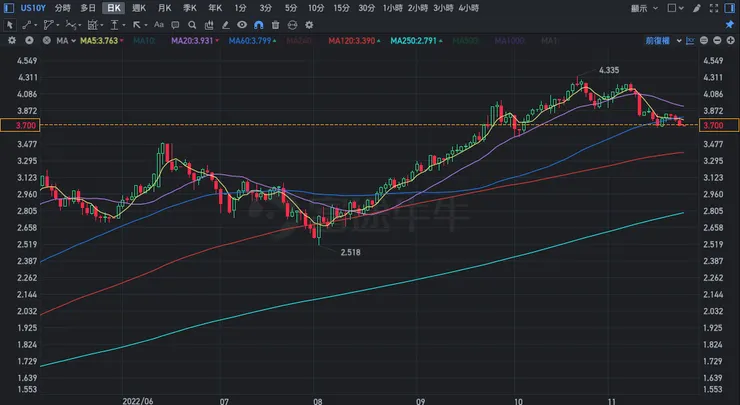Click the paintbrush theme icon
The height and width of the screenshot is (405, 740).
697,8
